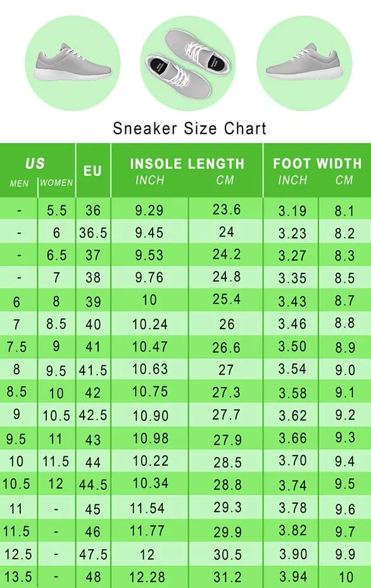Click the EU column header

tap(92, 171)
